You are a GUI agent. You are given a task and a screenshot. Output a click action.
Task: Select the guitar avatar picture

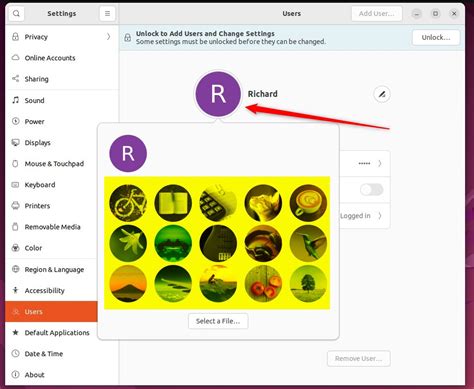218,243
